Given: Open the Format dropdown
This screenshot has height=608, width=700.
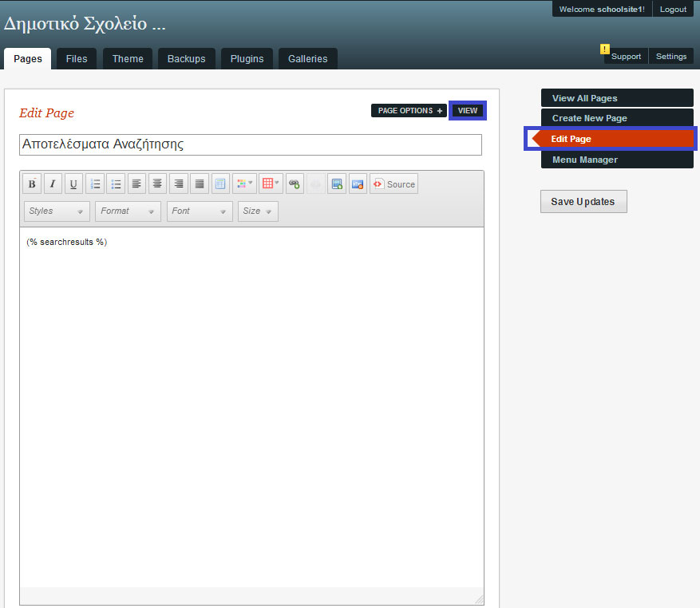Looking at the screenshot, I should tap(127, 211).
